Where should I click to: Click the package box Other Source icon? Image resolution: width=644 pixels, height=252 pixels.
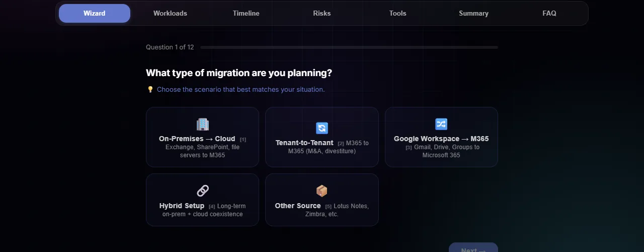pos(322,191)
